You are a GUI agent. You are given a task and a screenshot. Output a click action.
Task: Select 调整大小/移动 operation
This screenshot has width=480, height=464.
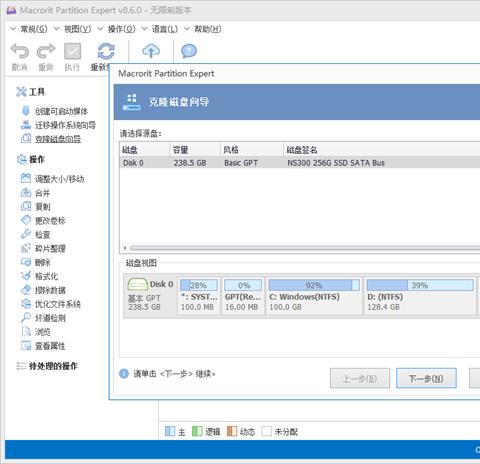[59, 179]
